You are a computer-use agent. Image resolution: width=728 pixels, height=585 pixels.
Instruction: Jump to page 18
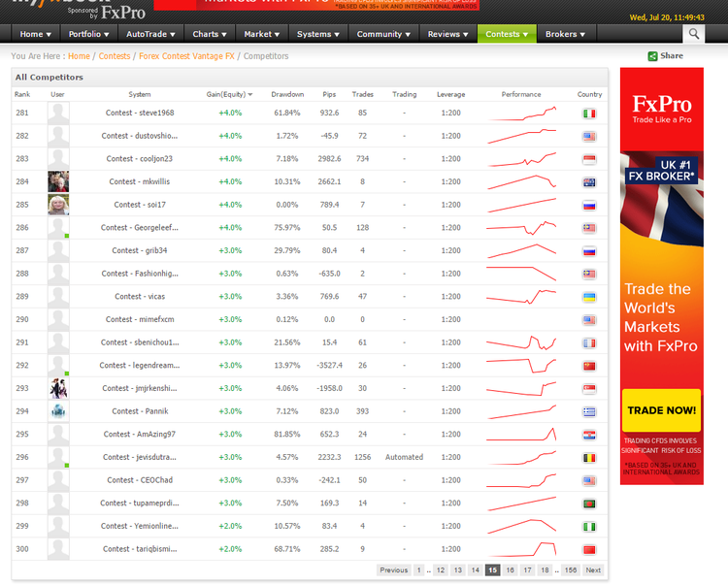coord(545,570)
